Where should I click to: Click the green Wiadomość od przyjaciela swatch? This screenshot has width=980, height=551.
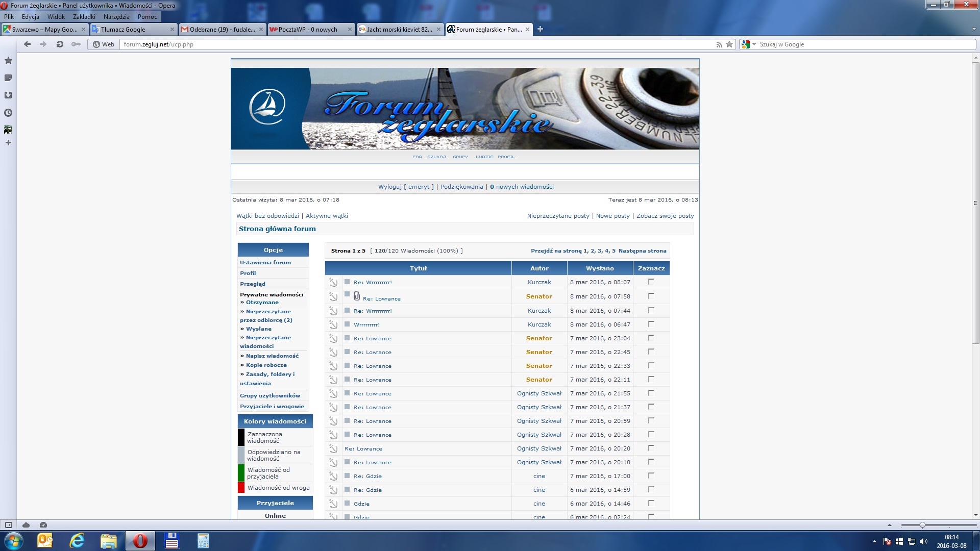[x=241, y=473]
